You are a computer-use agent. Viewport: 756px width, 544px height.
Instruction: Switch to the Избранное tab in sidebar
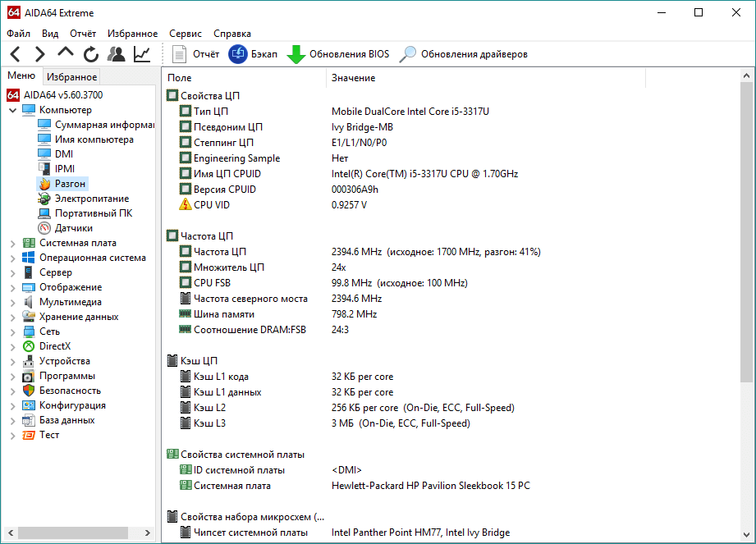click(x=72, y=76)
